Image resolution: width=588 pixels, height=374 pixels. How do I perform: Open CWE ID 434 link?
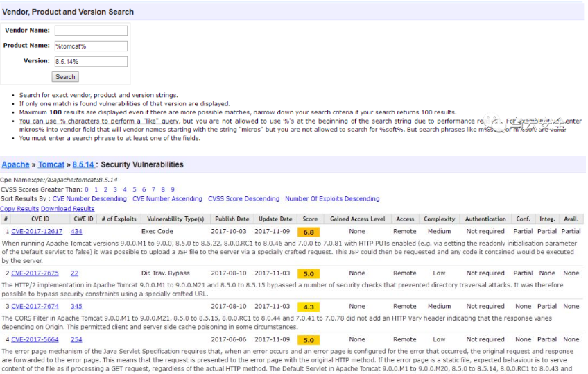tap(76, 232)
